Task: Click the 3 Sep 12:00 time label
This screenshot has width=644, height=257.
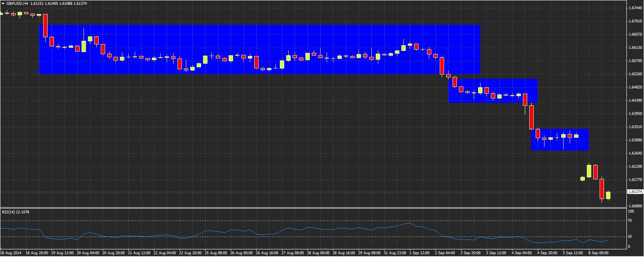Action: 496,253
